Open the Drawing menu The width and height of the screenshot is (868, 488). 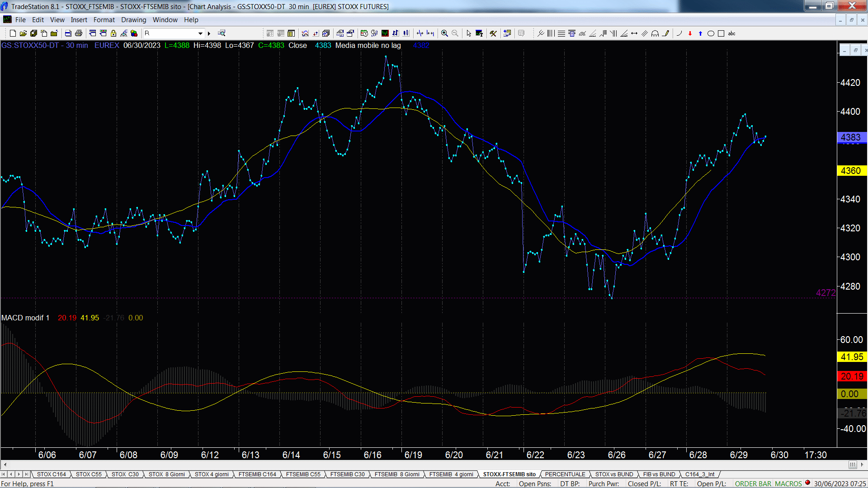134,20
